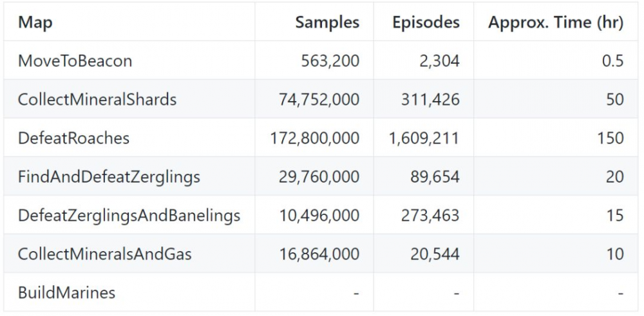Click the Episodes column header
Image resolution: width=644 pixels, height=316 pixels.
(426, 23)
